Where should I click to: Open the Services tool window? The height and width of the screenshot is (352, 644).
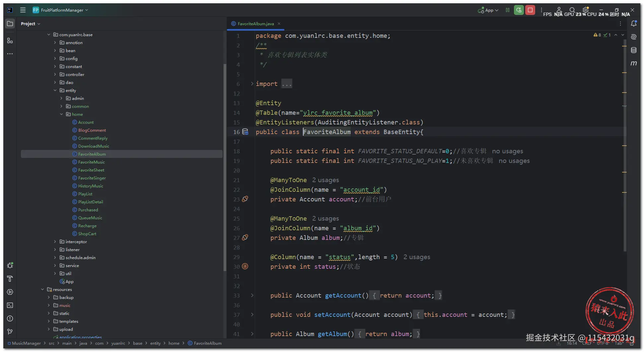click(10, 292)
